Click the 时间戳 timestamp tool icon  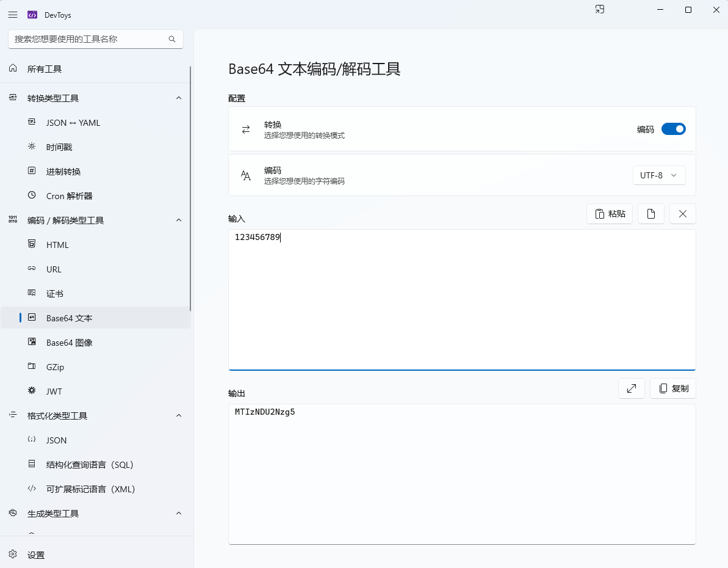click(x=32, y=147)
